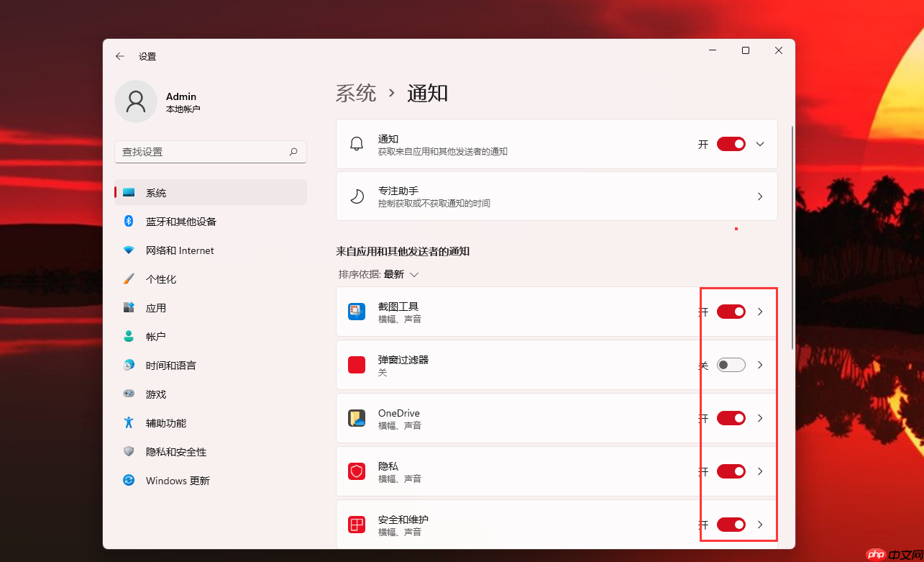Screen dimensions: 924x562
Task: Turn off 隐私 notifications toggle
Action: click(731, 471)
